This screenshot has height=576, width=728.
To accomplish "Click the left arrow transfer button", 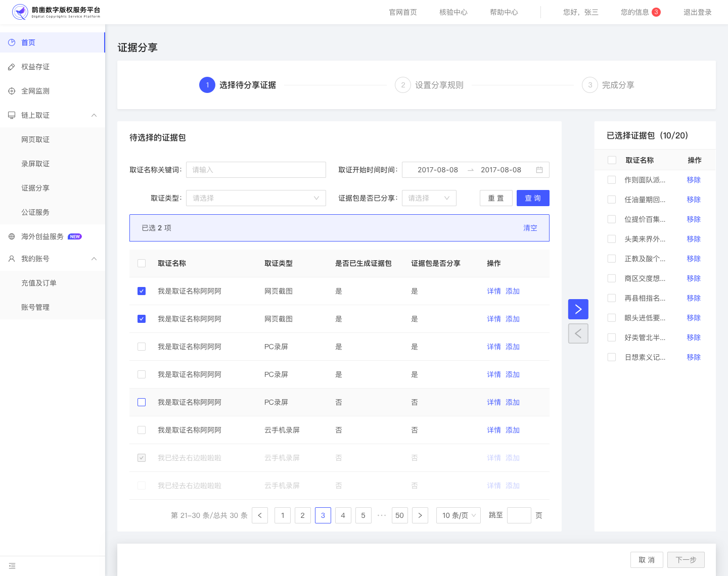I will 578,333.
